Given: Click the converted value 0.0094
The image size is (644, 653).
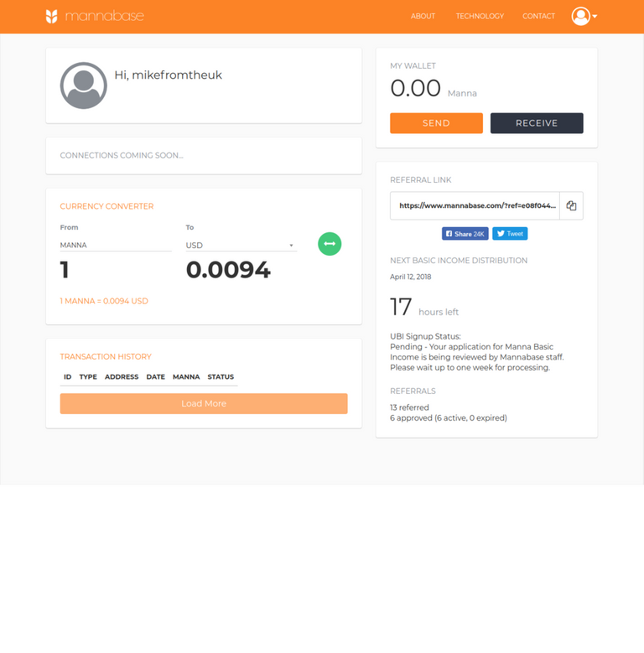Looking at the screenshot, I should tap(228, 270).
